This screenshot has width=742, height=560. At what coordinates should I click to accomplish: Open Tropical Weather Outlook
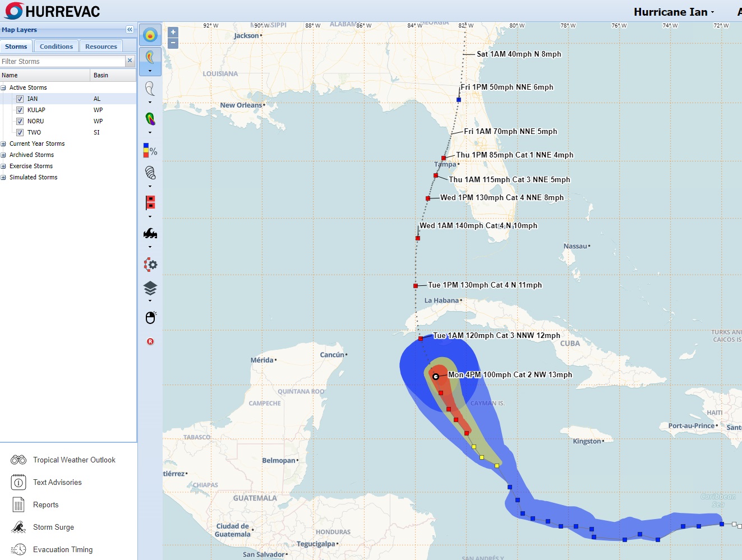pos(74,460)
